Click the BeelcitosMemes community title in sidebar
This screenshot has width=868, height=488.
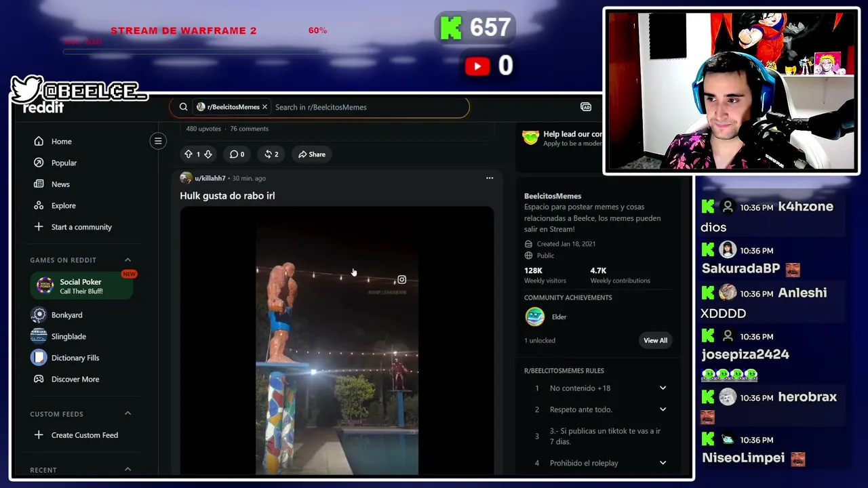tap(553, 196)
